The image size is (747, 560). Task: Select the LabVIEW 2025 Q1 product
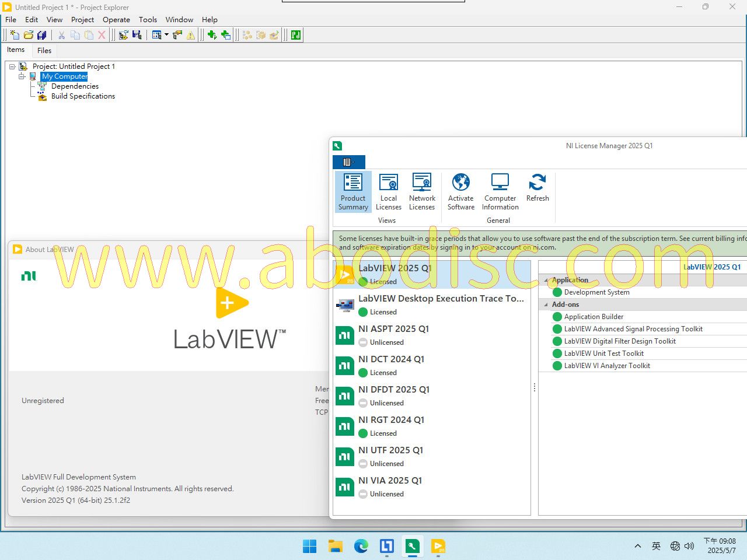point(431,274)
